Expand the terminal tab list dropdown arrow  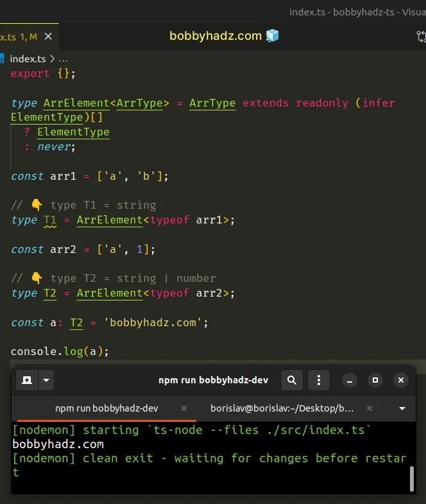[402, 408]
